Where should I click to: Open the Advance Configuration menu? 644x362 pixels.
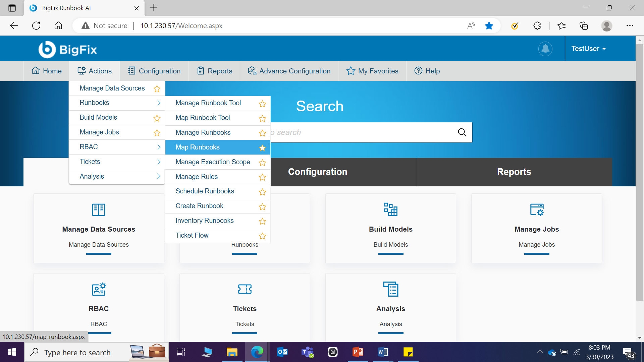(x=289, y=71)
